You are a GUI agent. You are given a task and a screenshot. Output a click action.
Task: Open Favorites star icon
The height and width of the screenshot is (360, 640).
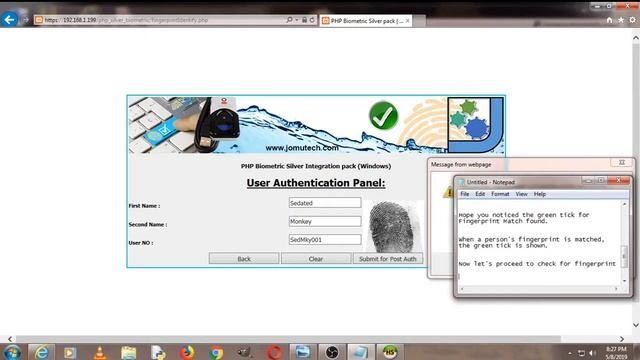click(x=621, y=20)
